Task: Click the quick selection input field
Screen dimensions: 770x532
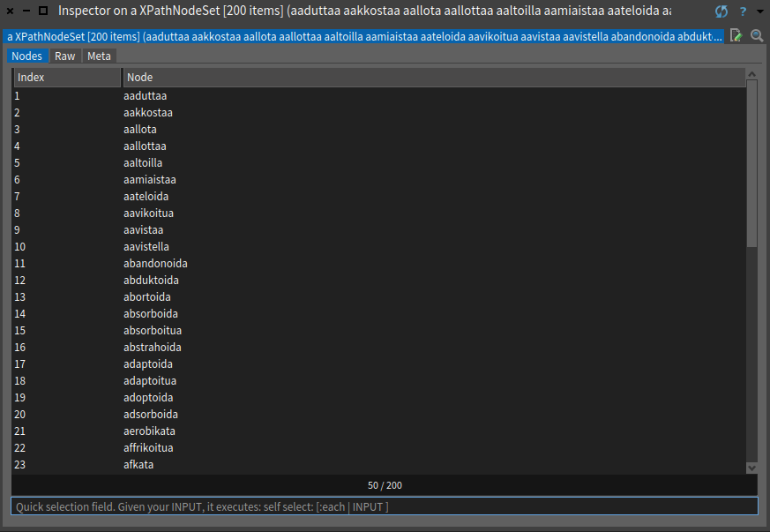Action: click(x=384, y=506)
